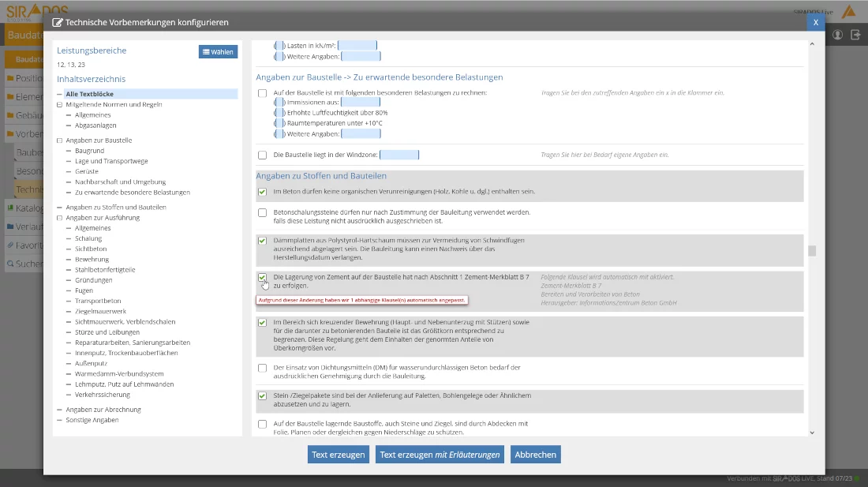Uncheck the Lagerung von Zement checkbox

(x=262, y=278)
